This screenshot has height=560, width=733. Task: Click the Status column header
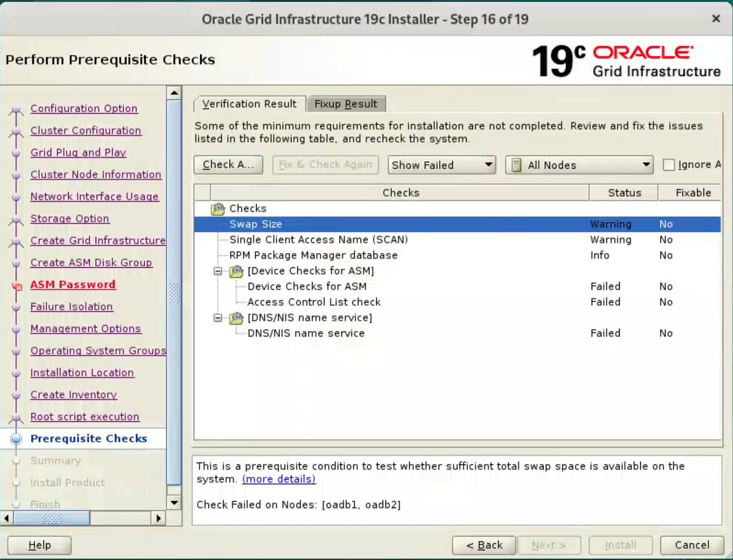(624, 193)
